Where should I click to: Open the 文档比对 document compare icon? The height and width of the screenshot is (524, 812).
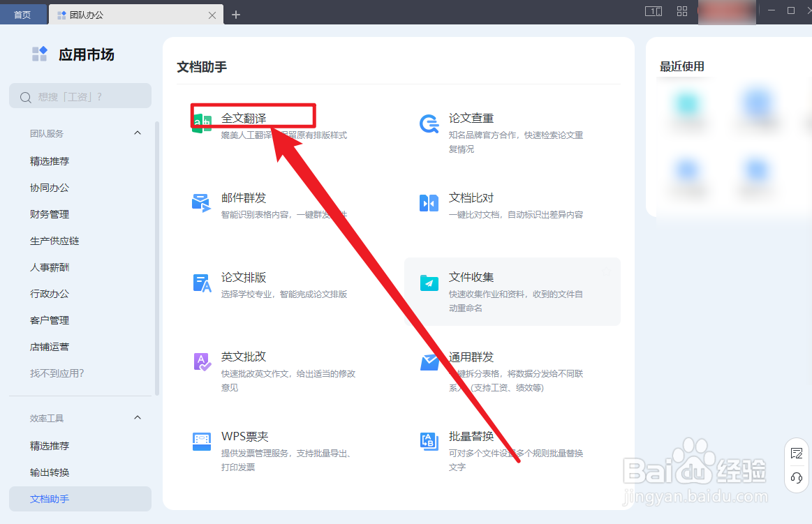point(429,202)
